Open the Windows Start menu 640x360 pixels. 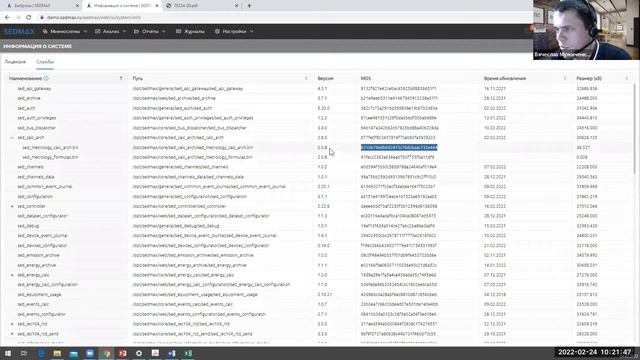click(8, 353)
